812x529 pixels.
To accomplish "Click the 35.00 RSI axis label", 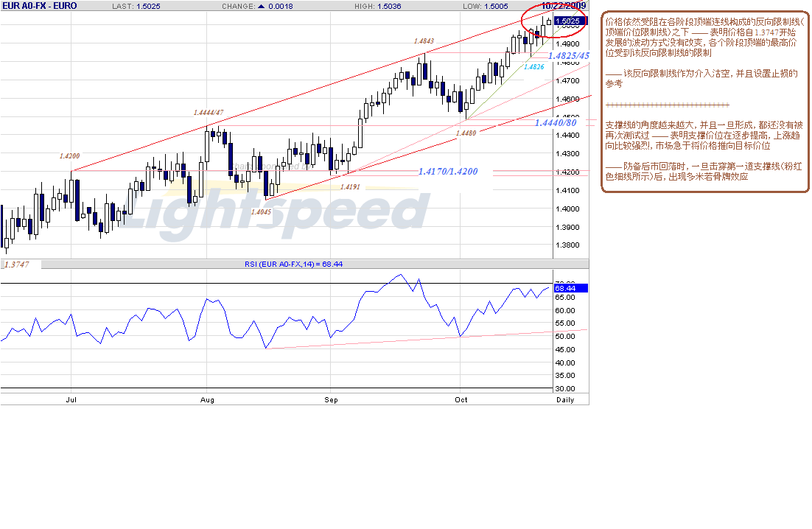I will click(565, 376).
